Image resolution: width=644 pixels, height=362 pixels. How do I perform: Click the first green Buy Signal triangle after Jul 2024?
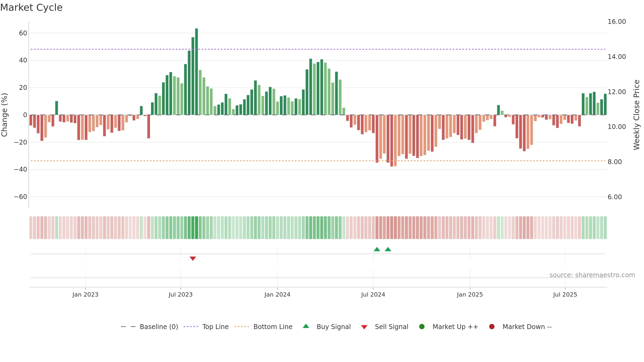(x=377, y=249)
